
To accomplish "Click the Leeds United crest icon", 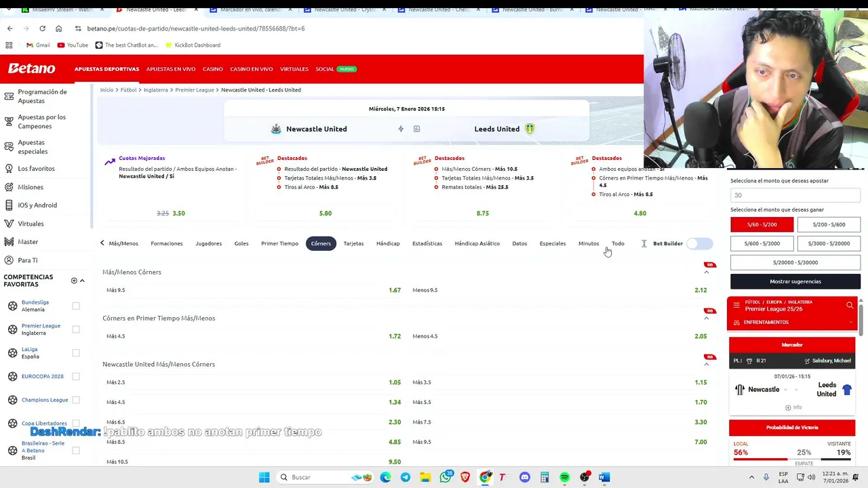I will coord(530,129).
